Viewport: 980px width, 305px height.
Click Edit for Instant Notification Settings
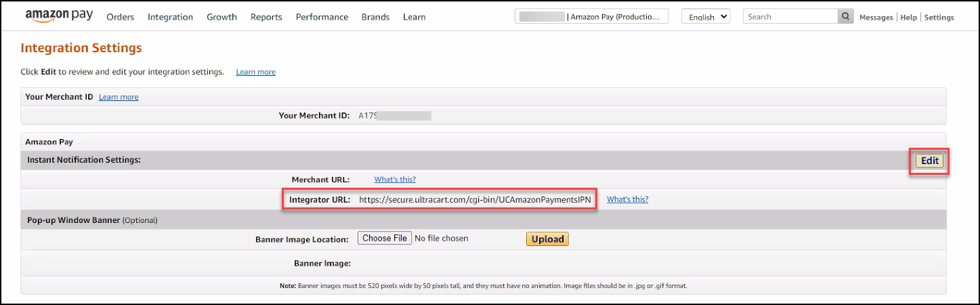point(929,161)
